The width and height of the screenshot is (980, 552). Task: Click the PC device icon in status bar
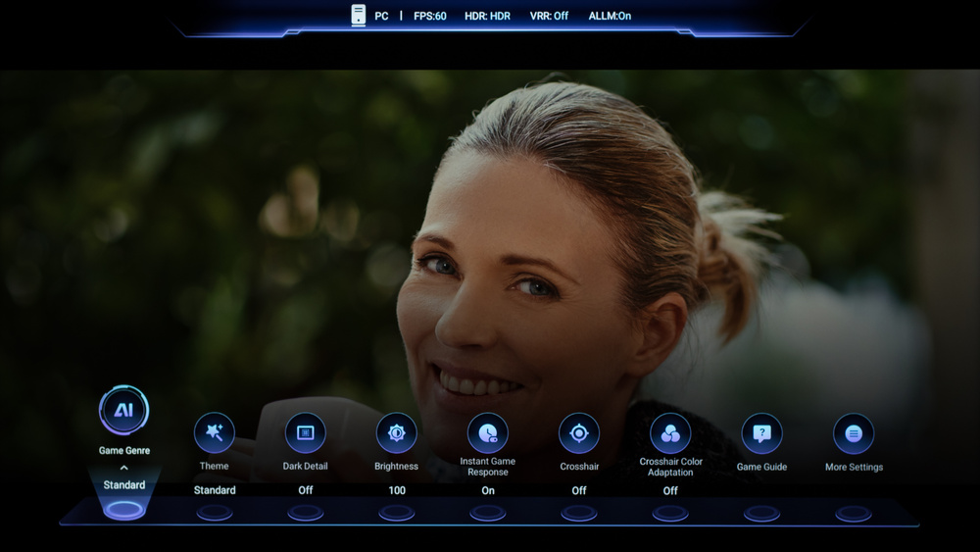pyautogui.click(x=359, y=16)
